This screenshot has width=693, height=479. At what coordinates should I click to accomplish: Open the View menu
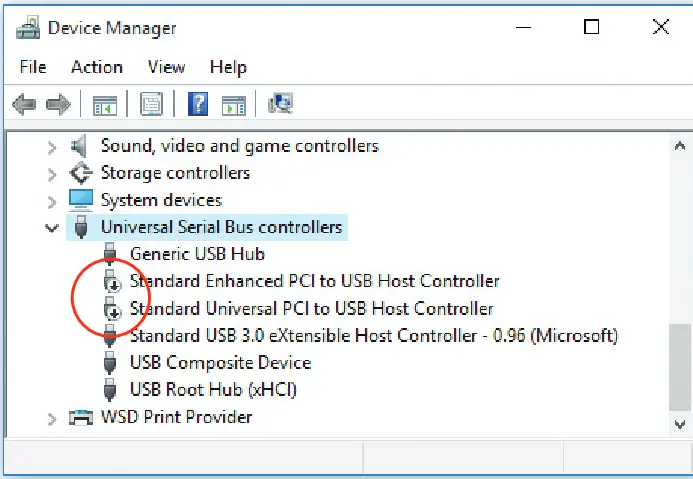pos(166,67)
